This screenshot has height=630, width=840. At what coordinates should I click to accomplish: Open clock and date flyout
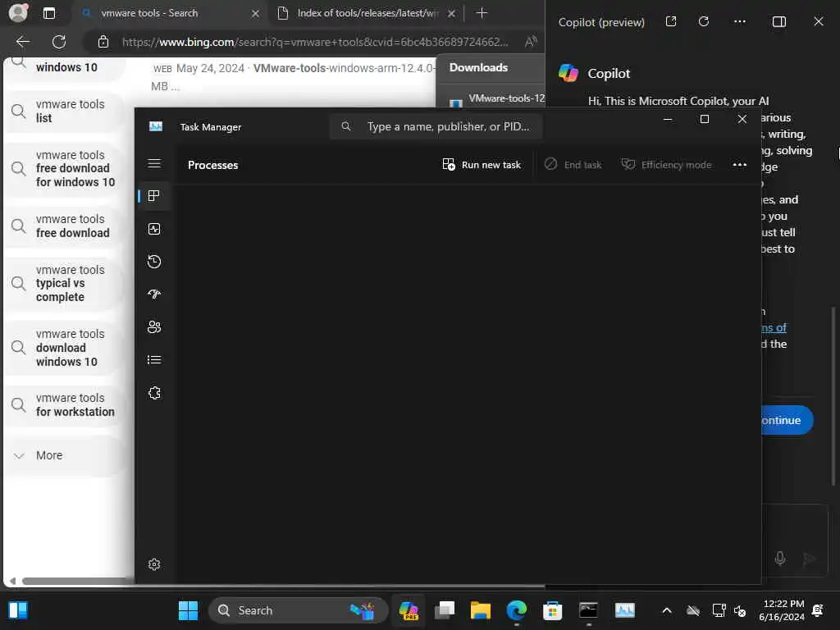click(782, 610)
